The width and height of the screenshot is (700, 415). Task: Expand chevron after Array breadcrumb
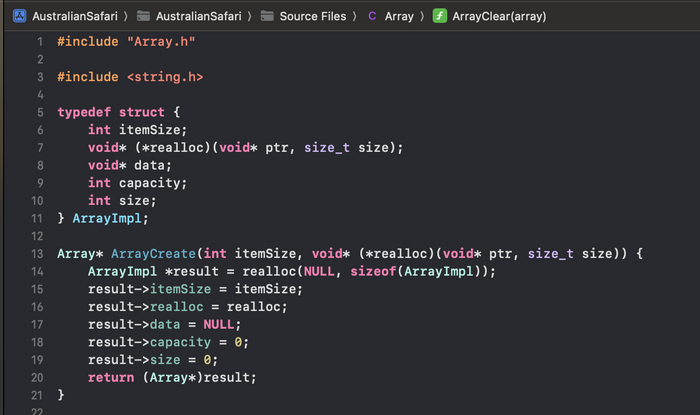pyautogui.click(x=422, y=16)
